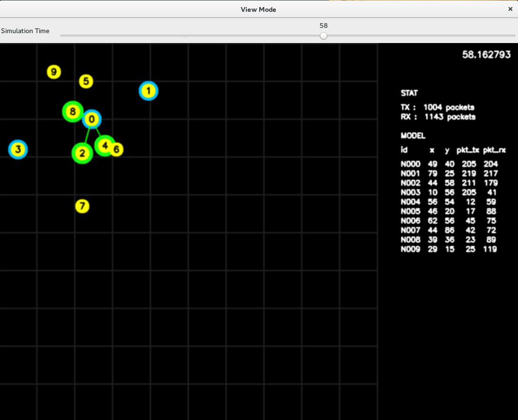Click the N007 row id
This screenshot has height=420, width=518.
coord(410,230)
